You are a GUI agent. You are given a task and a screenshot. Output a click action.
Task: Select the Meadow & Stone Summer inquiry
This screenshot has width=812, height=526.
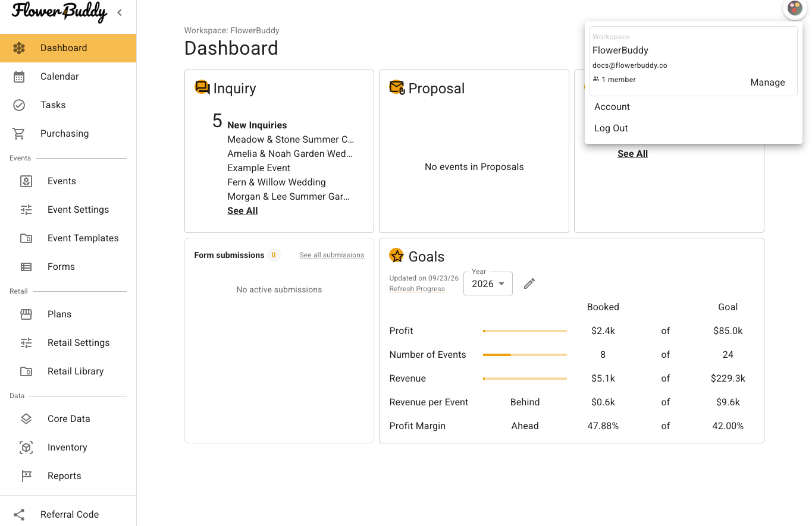(x=290, y=140)
